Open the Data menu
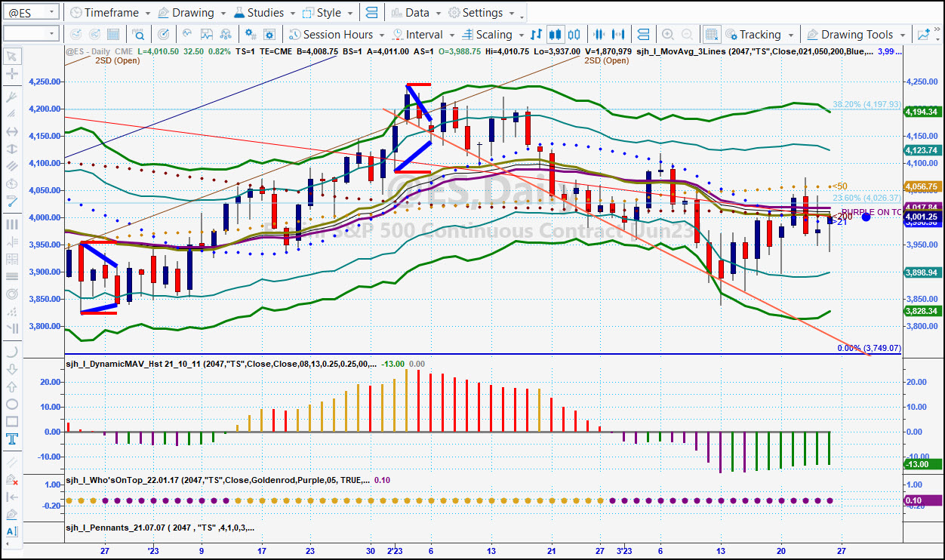This screenshot has width=945, height=560. tap(416, 13)
